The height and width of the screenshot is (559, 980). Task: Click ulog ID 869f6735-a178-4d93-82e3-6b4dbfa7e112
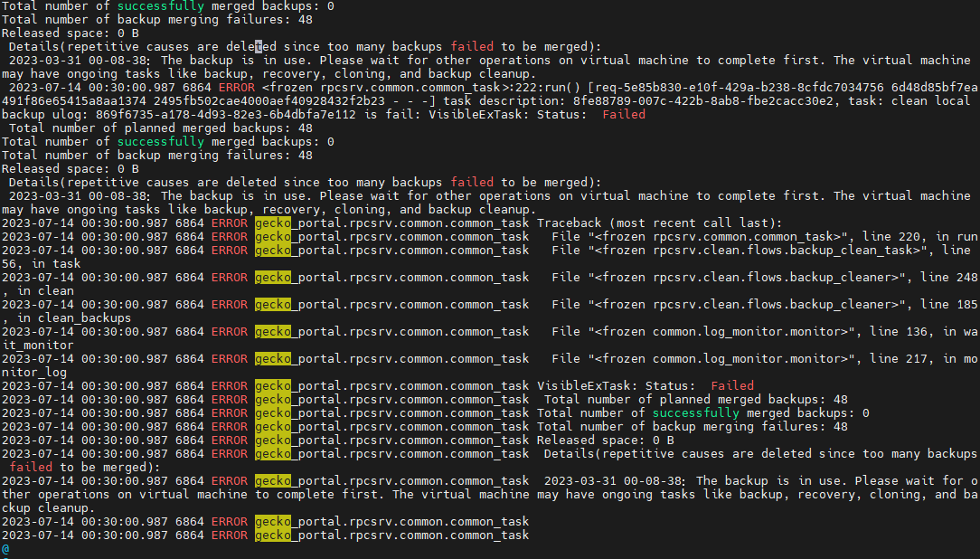point(226,115)
